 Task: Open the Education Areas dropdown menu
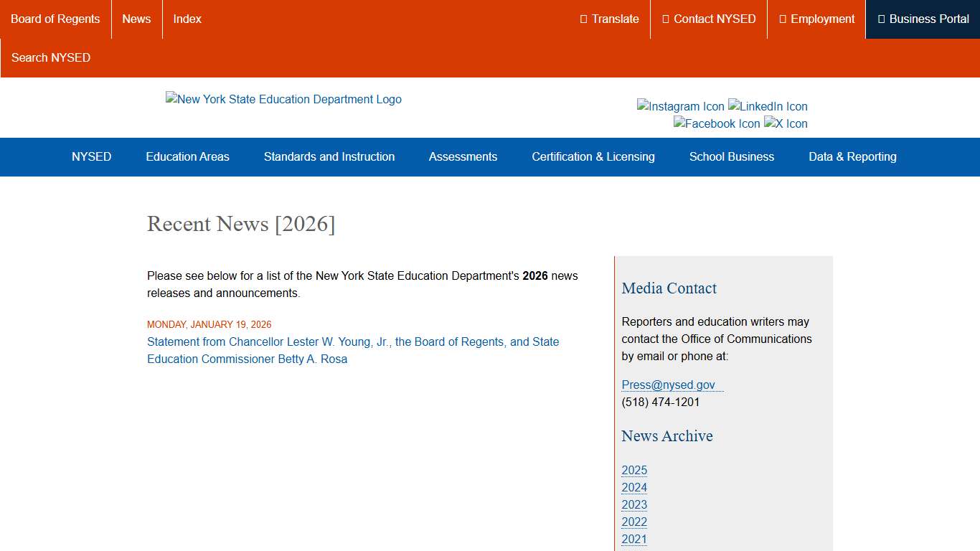[x=187, y=156]
